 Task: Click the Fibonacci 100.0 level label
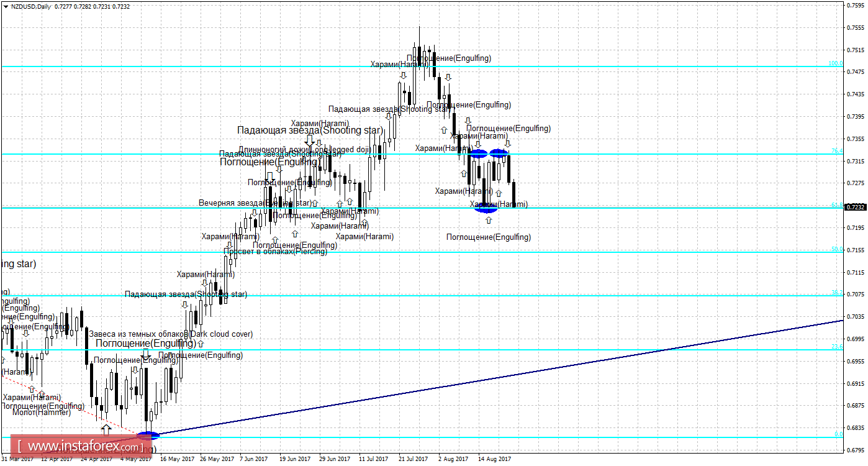835,63
